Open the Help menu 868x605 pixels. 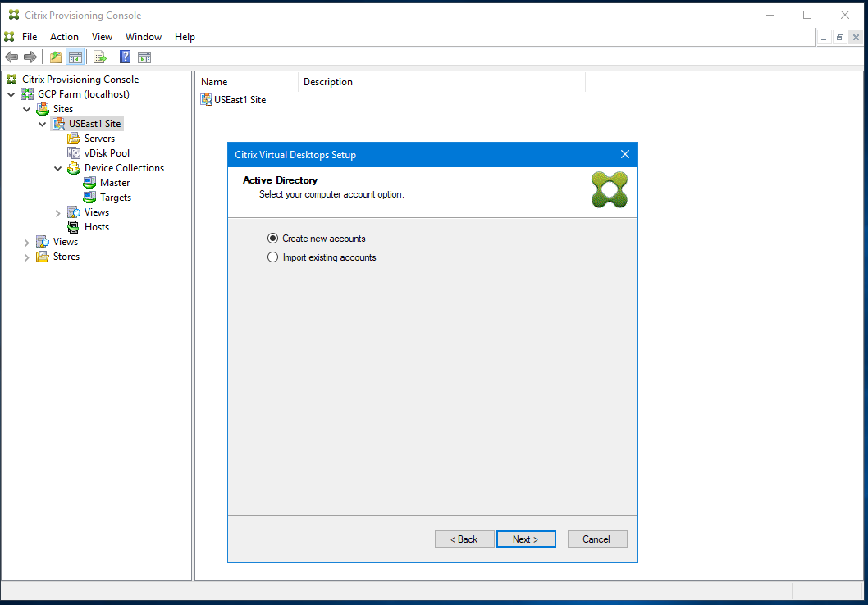[x=185, y=37]
